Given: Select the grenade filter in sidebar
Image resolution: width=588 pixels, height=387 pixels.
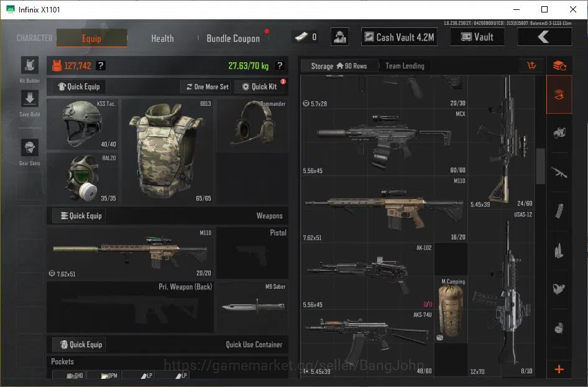Looking at the screenshot, I should point(559,328).
